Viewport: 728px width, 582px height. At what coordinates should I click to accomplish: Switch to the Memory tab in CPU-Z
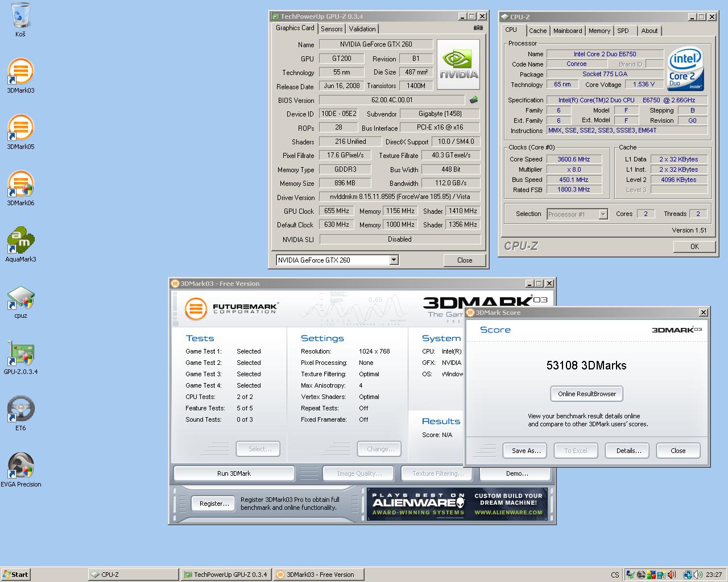599,31
